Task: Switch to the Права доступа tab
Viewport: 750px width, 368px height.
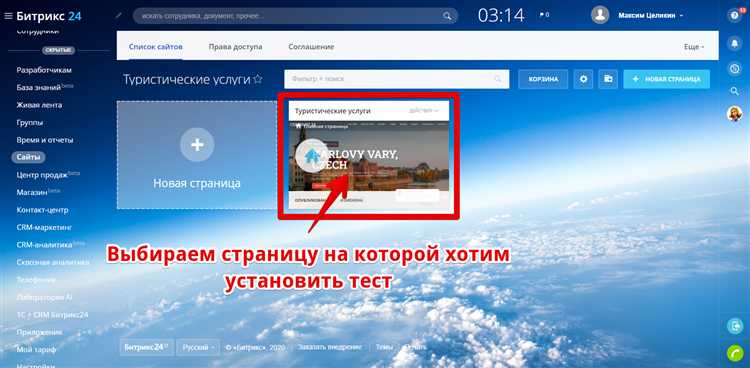Action: pyautogui.click(x=235, y=47)
